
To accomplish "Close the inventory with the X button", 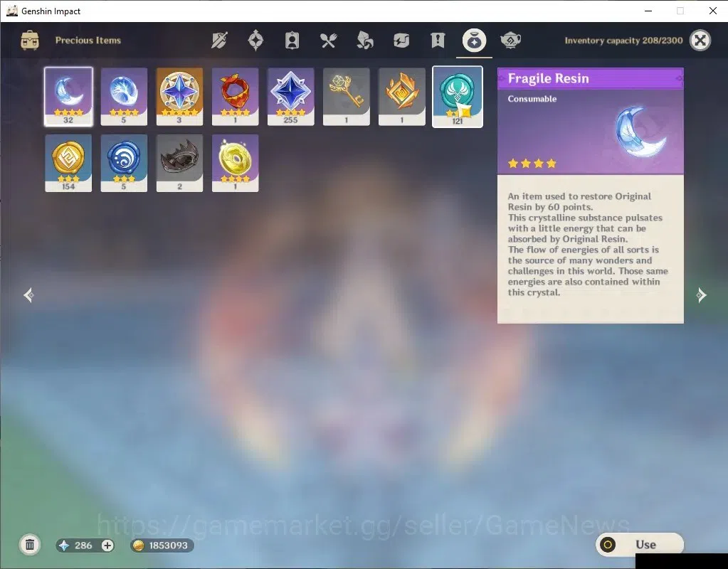I will click(x=700, y=41).
